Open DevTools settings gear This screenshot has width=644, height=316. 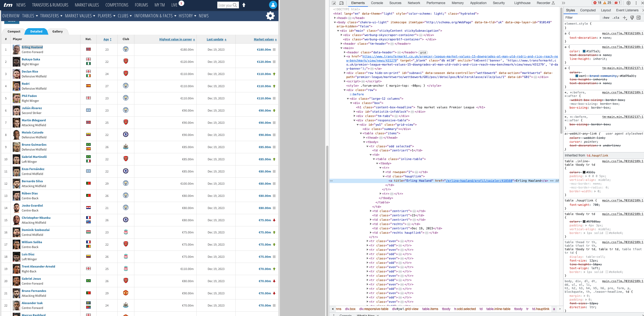629,3
